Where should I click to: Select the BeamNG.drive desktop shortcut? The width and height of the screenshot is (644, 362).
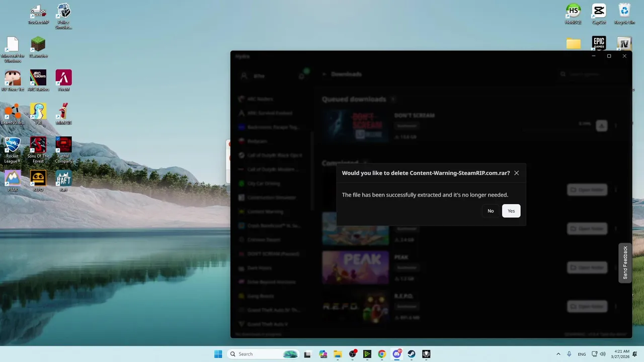tap(13, 114)
